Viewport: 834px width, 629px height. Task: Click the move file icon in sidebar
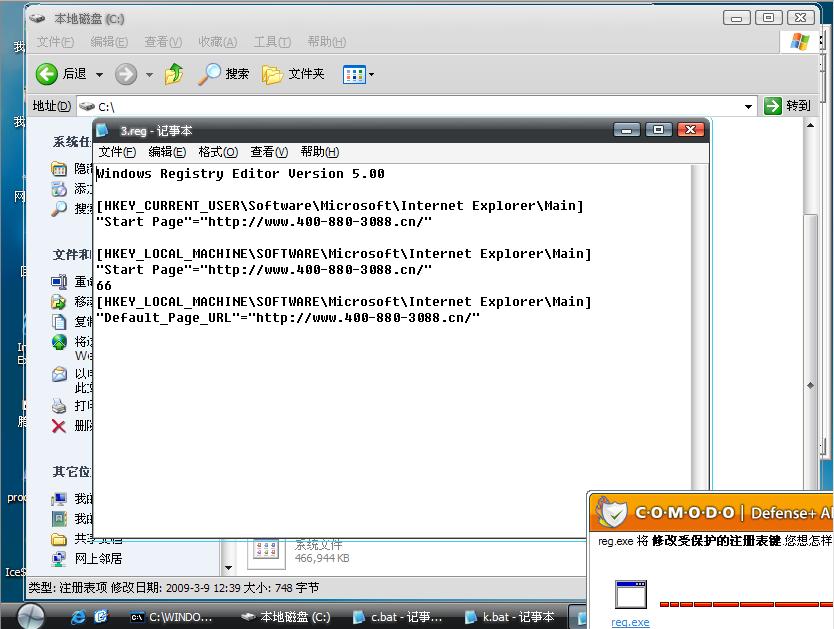(x=59, y=302)
